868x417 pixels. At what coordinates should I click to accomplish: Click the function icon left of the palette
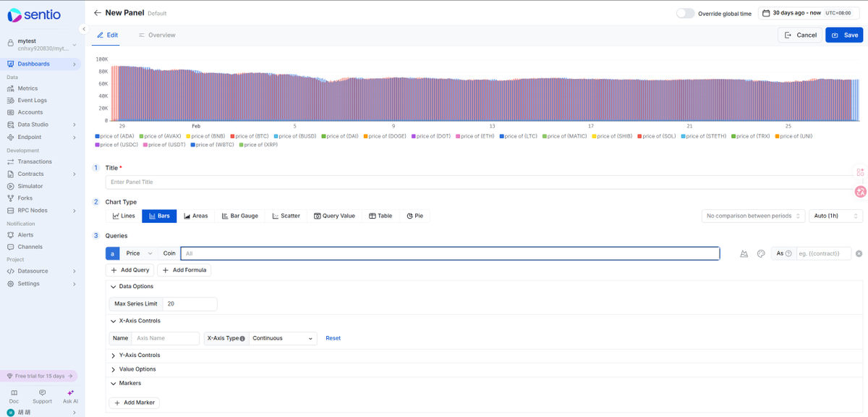(x=744, y=253)
